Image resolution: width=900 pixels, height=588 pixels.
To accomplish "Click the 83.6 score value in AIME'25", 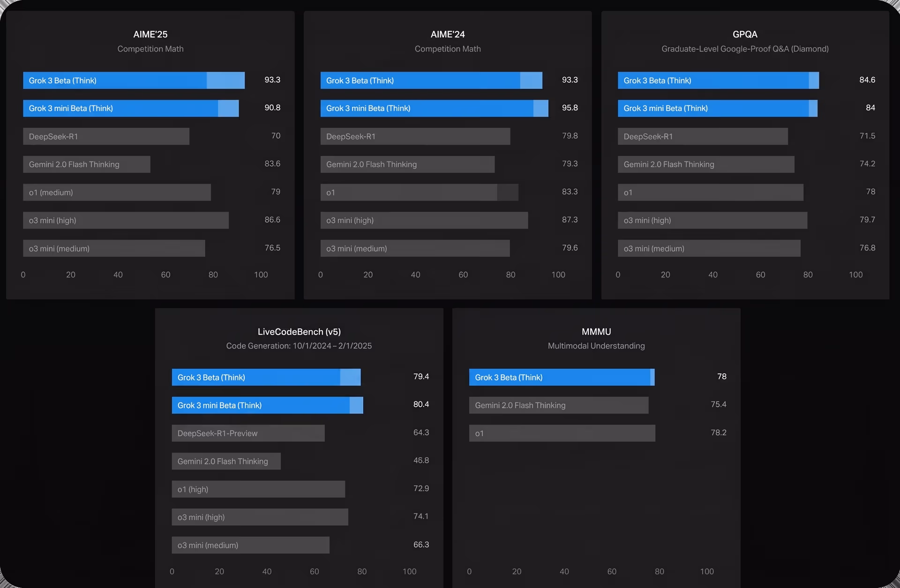I will tap(272, 164).
